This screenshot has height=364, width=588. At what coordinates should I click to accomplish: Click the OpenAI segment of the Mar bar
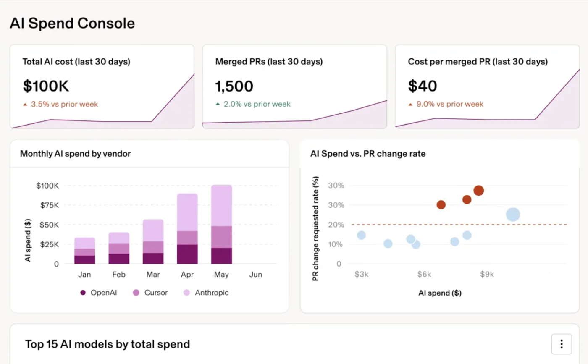[153, 258]
